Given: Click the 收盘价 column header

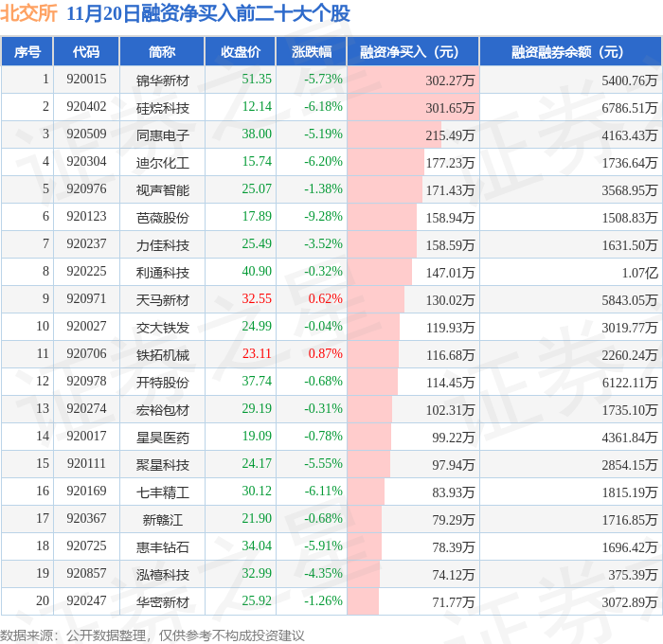Looking at the screenshot, I should pyautogui.click(x=241, y=51).
